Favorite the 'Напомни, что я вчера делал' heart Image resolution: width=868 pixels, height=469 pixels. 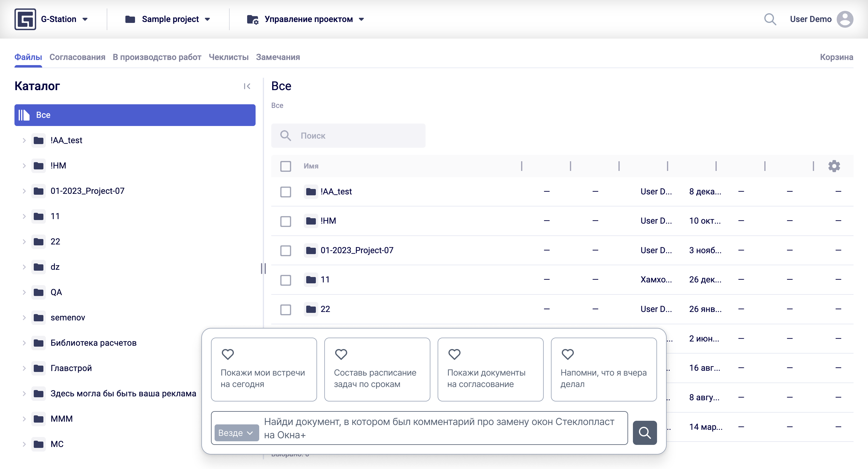pos(568,354)
